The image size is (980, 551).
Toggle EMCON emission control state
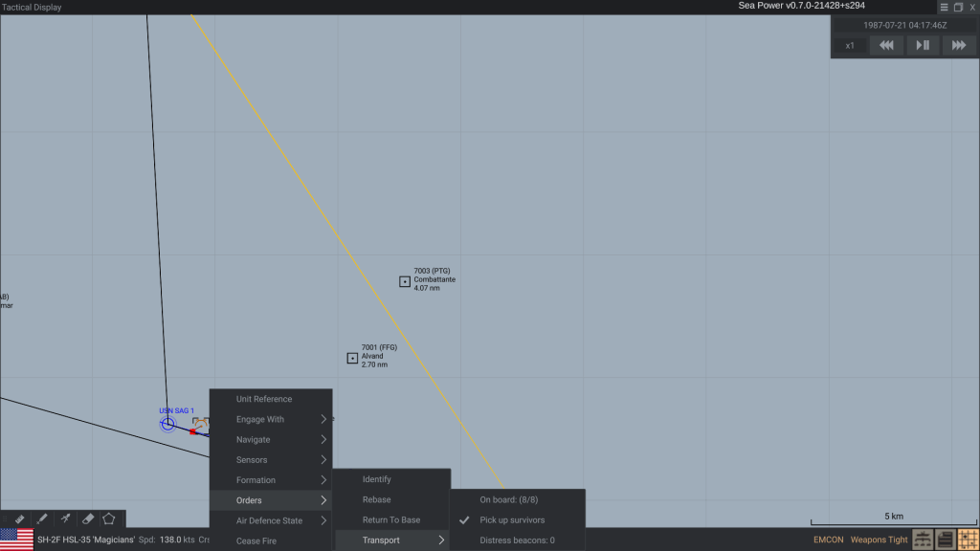coord(828,540)
